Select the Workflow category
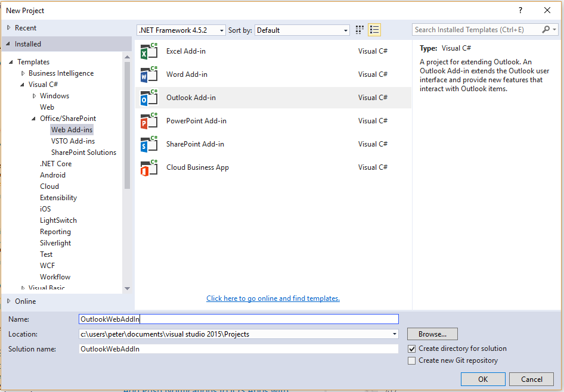The width and height of the screenshot is (564, 392). [x=55, y=276]
